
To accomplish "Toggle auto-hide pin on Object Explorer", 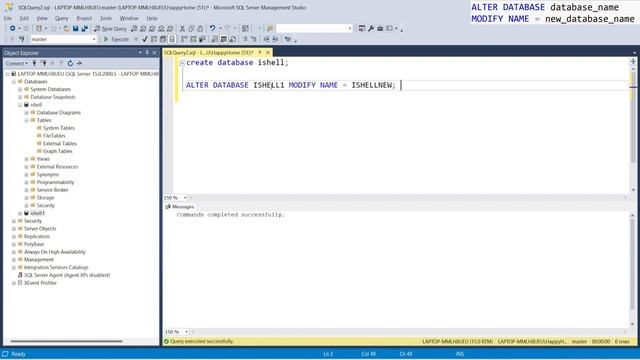I will pyautogui.click(x=147, y=53).
